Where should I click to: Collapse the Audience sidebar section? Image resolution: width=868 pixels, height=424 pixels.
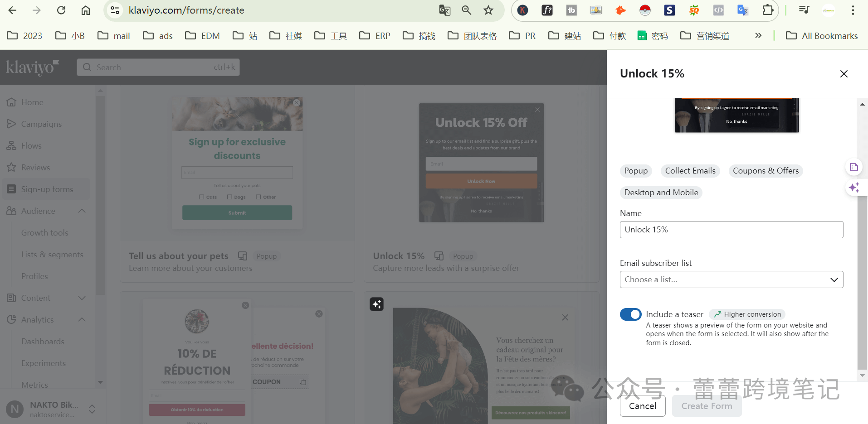82,211
